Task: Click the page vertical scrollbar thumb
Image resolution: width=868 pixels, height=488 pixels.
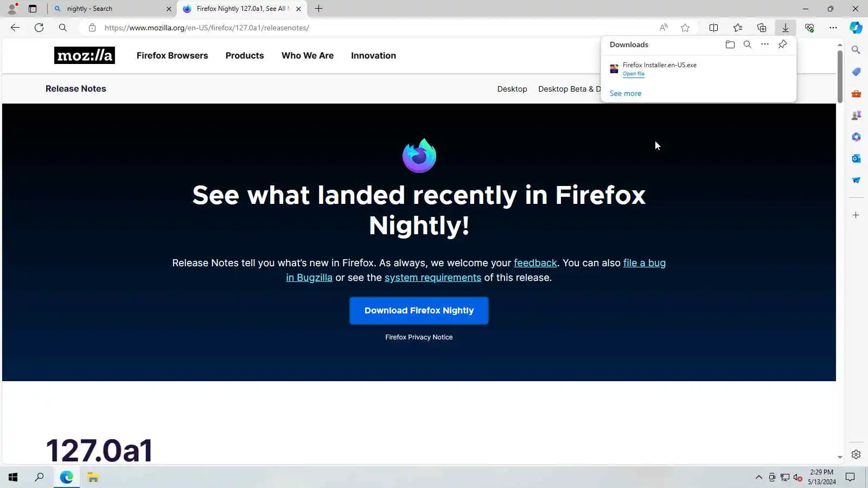Action: (x=840, y=76)
